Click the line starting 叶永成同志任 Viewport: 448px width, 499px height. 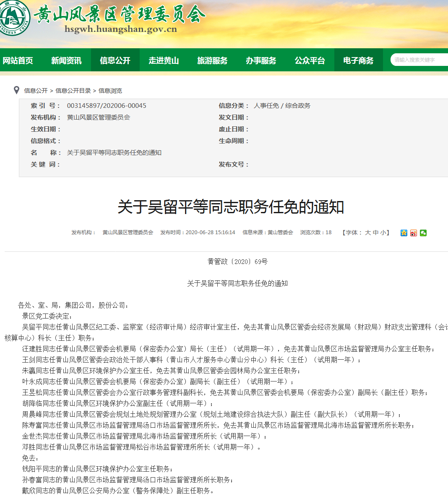point(158,381)
